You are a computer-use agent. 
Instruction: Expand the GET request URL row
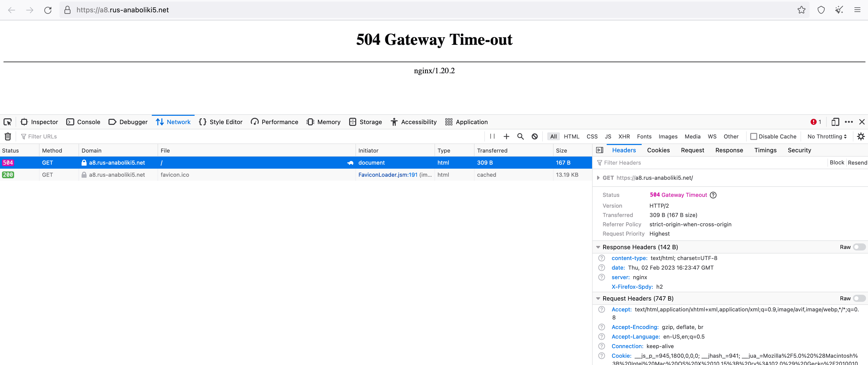pos(598,178)
